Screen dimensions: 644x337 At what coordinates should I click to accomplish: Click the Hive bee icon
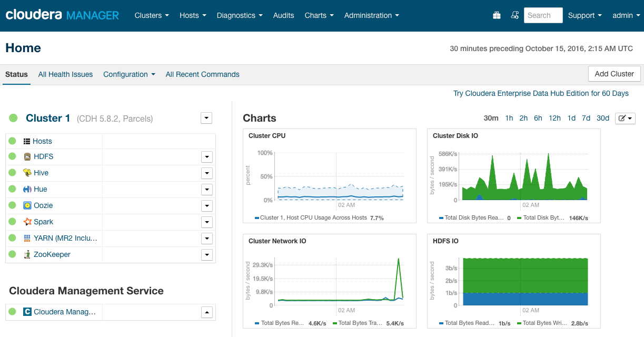coord(27,173)
